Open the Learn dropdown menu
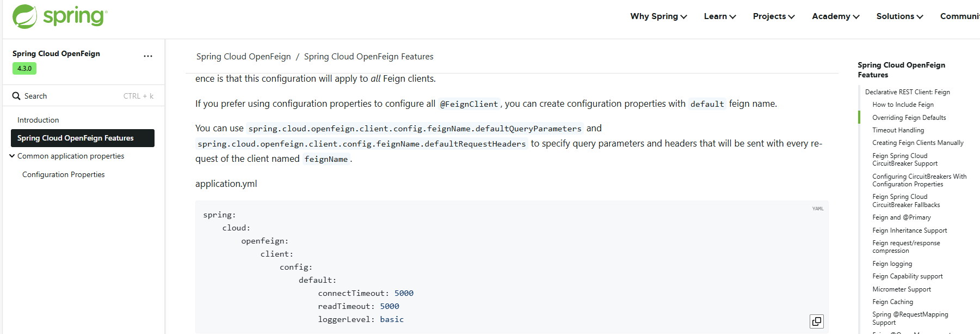Viewport: 980px width, 334px height. pos(720,16)
